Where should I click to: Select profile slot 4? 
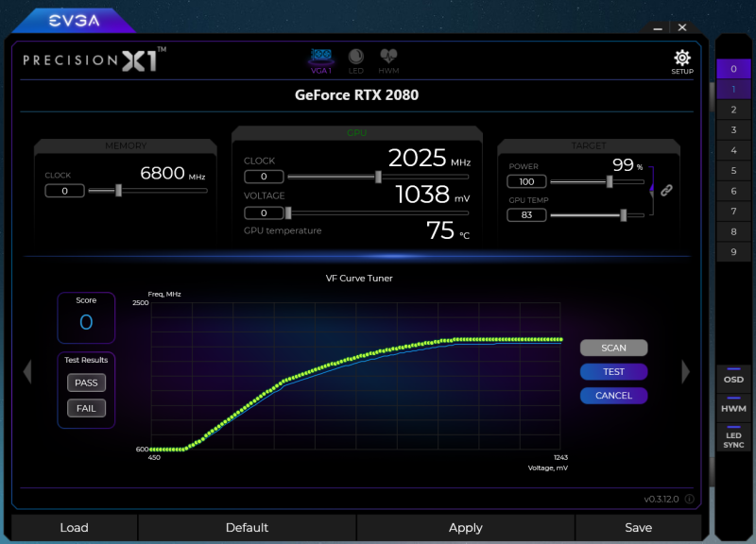coord(733,150)
